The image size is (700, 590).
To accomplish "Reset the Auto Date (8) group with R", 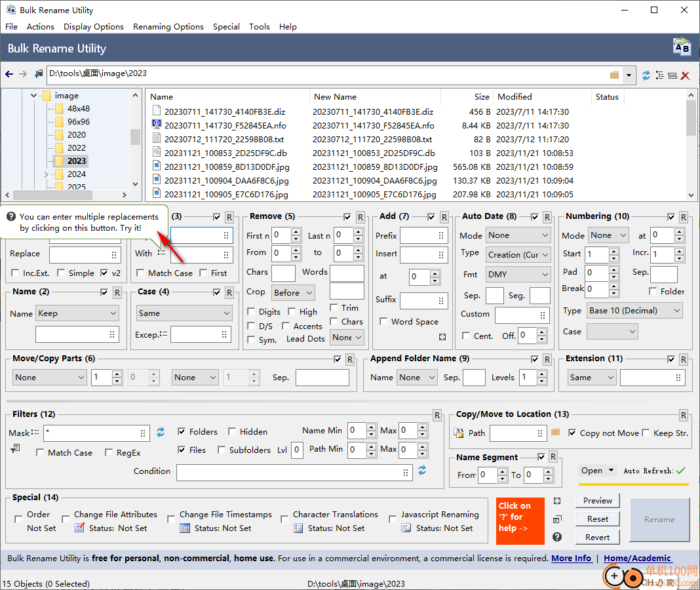I will point(547,217).
